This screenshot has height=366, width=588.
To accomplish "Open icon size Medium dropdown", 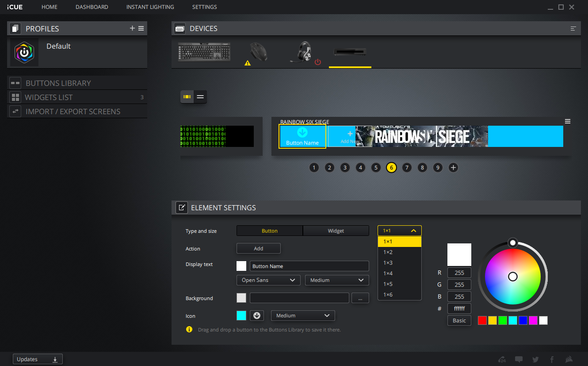I will tap(303, 316).
